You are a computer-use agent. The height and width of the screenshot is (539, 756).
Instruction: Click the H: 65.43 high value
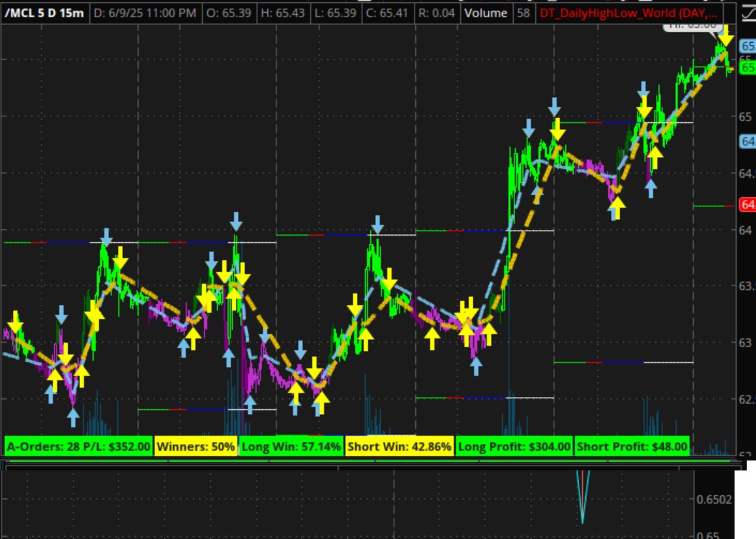[x=282, y=13]
